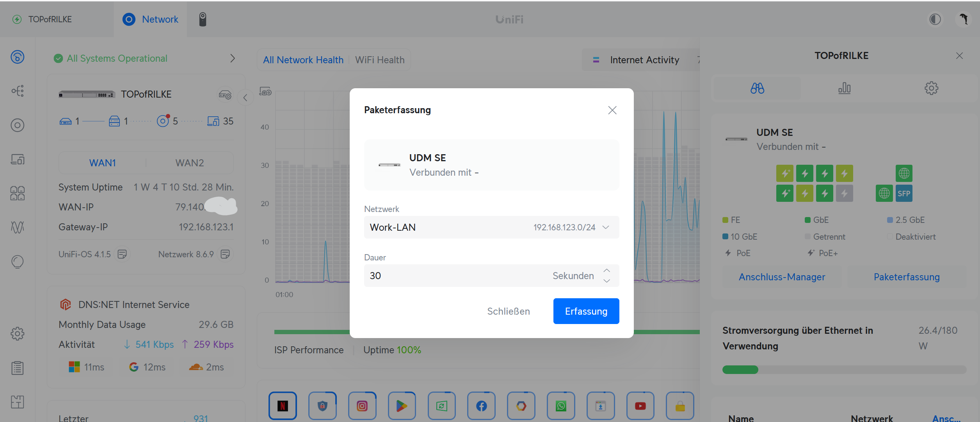Open the floor plan icon in sidebar

pos(18,402)
